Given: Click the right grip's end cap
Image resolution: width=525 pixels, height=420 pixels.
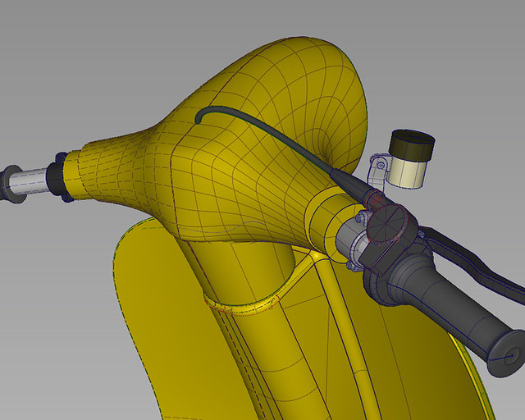Looking at the screenshot, I should (x=505, y=354).
